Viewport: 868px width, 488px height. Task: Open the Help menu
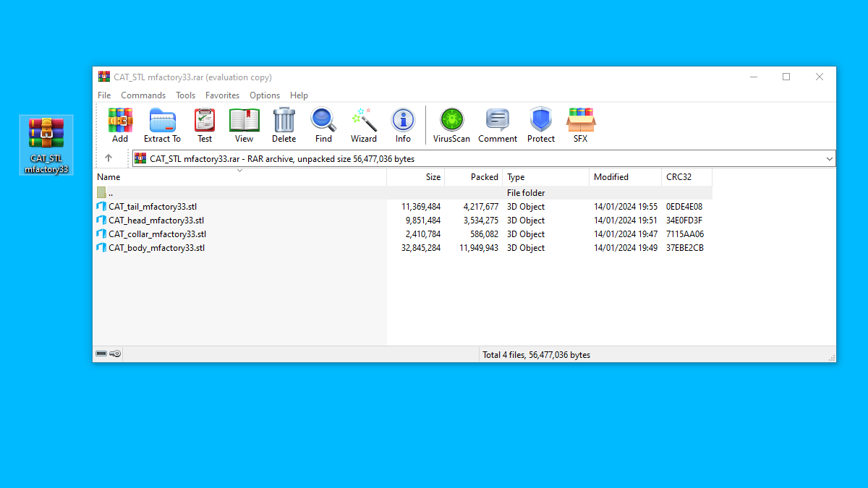299,95
